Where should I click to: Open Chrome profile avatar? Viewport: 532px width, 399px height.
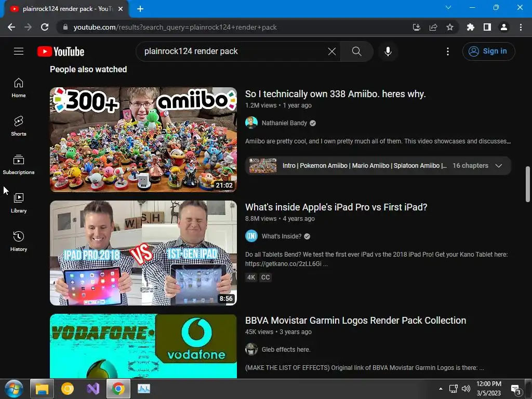(504, 27)
